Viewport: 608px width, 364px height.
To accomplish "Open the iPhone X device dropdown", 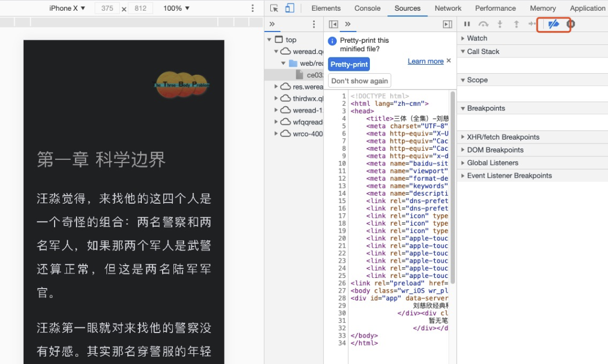I will point(67,8).
